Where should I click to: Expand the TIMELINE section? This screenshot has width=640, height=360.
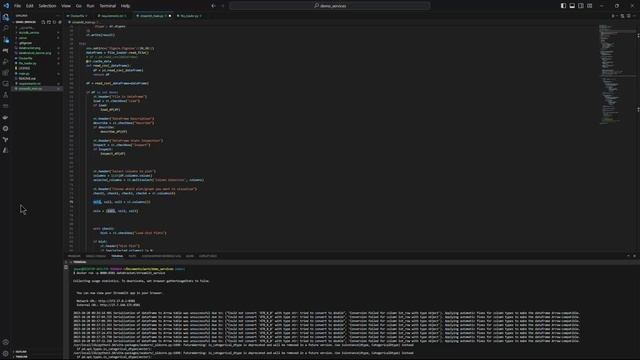point(37,357)
